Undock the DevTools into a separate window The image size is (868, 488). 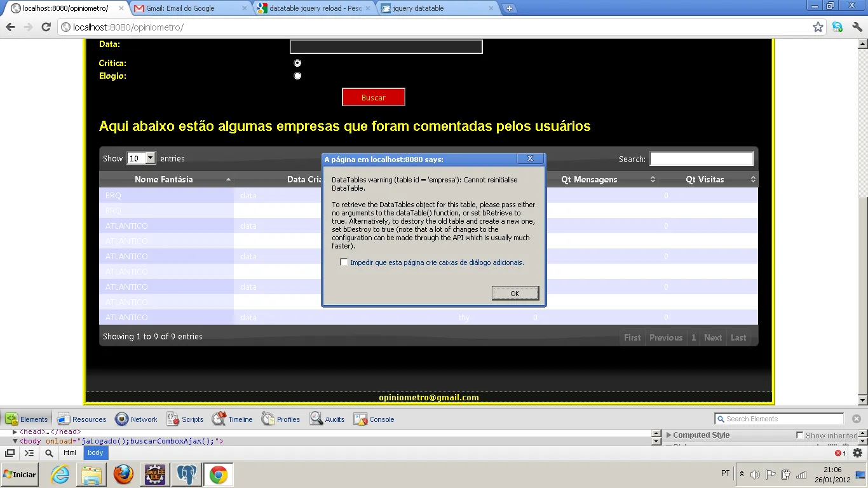click(10, 453)
